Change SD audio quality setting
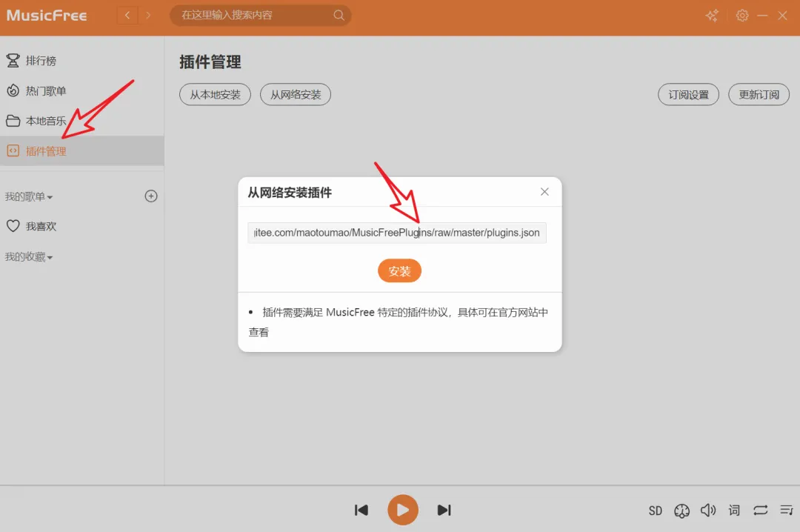 tap(655, 511)
